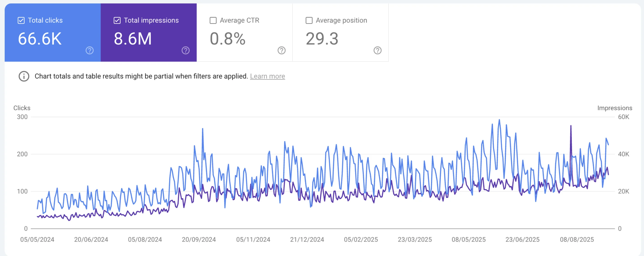This screenshot has height=256, width=644.
Task: Click the question mark inside the blue clicks tile
Action: click(89, 50)
